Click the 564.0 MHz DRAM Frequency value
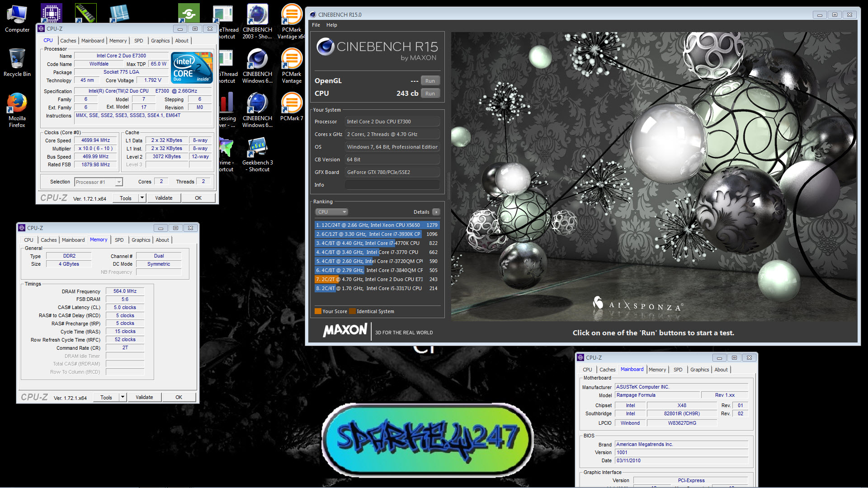 (x=125, y=291)
